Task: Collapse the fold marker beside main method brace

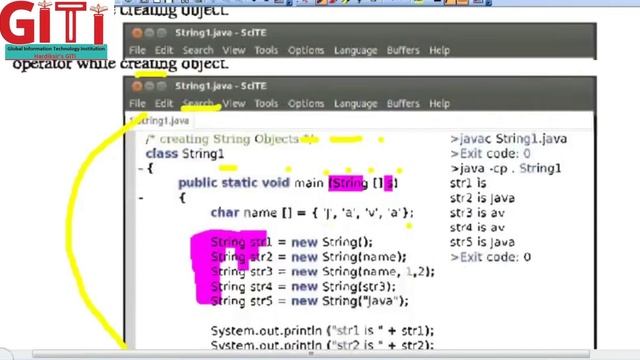Action: 141,198
